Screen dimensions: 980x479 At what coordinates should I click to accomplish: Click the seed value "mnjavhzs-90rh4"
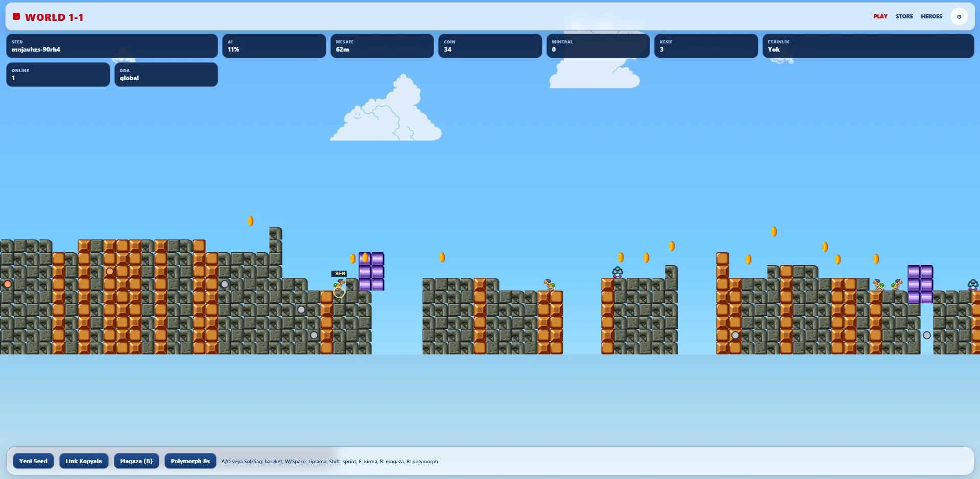(x=36, y=50)
